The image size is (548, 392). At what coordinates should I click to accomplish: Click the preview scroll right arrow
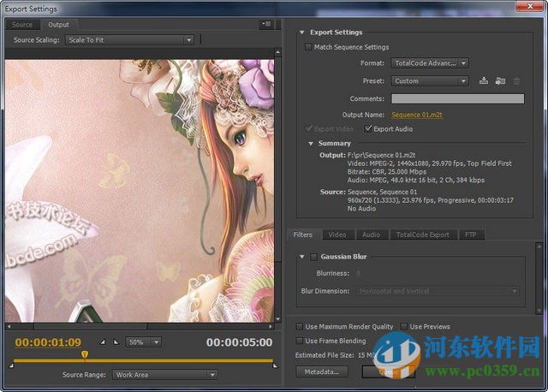(x=271, y=327)
